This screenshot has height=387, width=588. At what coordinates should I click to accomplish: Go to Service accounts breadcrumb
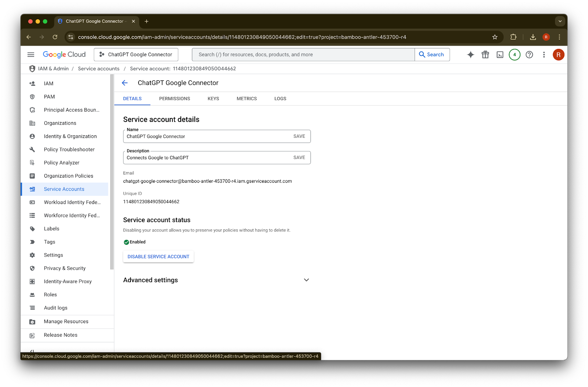click(98, 69)
